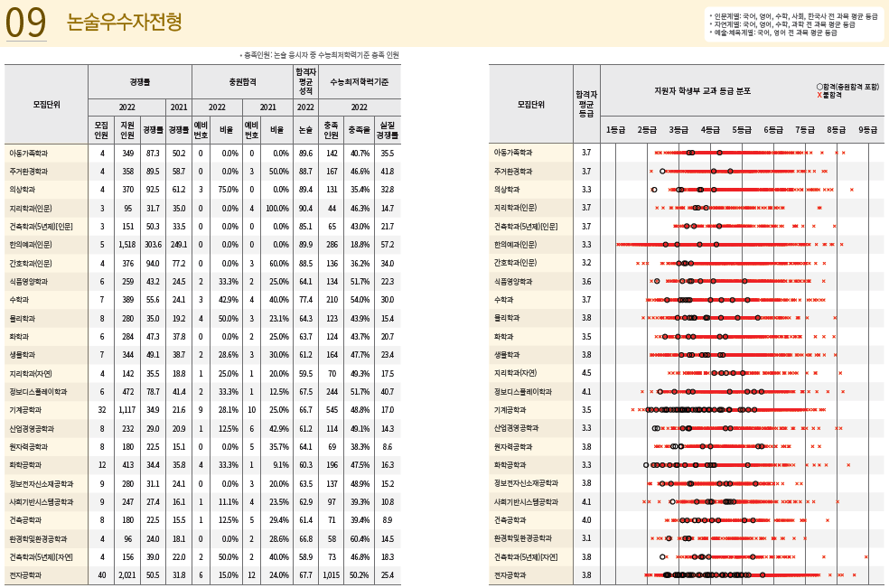
Task: Click the red 불합격 legend entry
Action: 828,95
